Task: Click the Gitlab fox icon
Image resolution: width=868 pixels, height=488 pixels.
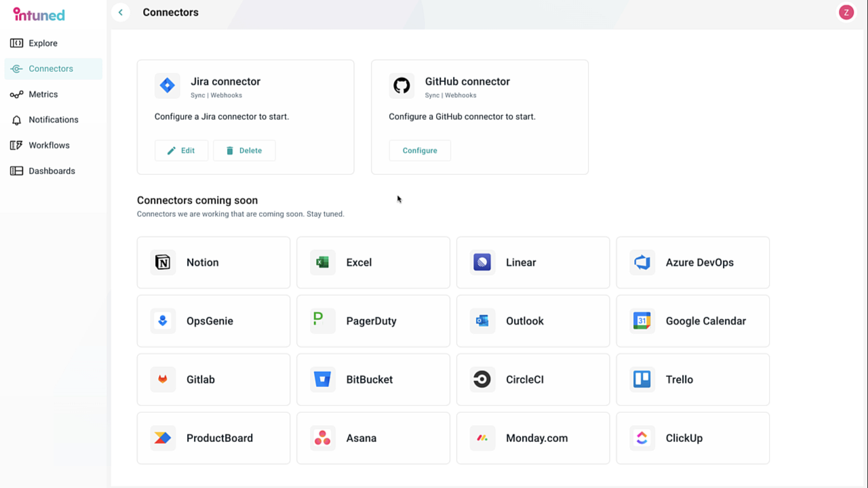Action: (163, 380)
